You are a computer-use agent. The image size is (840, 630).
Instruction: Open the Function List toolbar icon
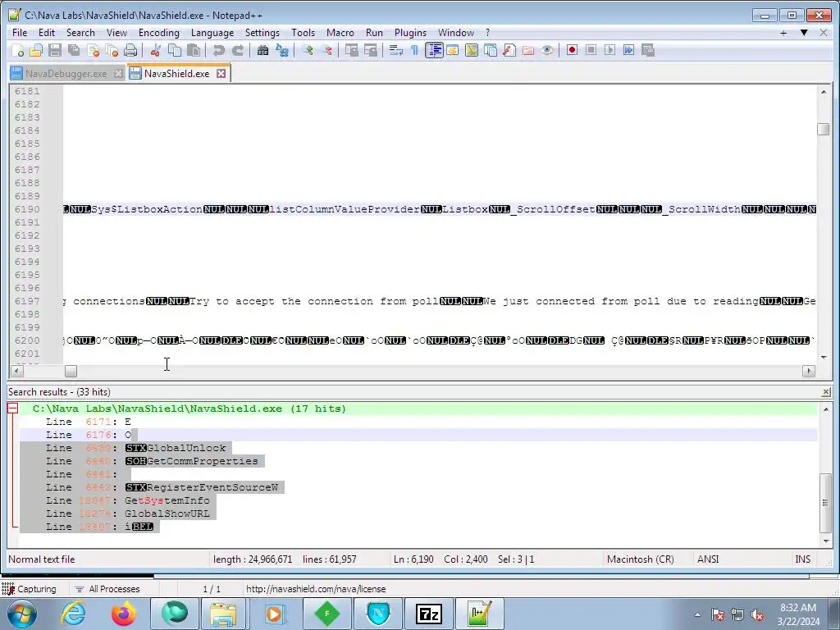(x=509, y=50)
